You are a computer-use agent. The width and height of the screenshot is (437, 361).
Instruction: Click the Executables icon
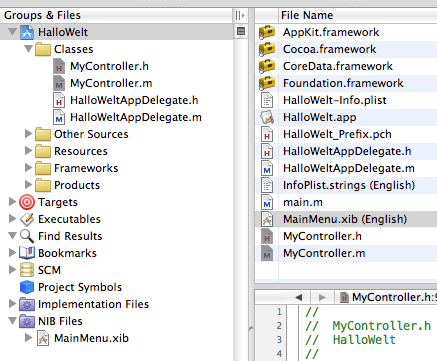(27, 219)
